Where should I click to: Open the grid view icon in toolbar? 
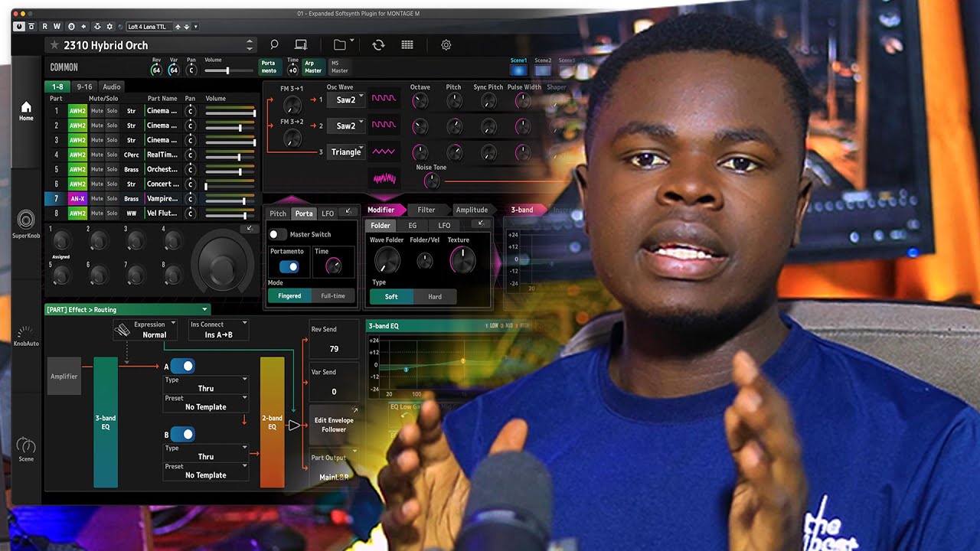pyautogui.click(x=407, y=45)
